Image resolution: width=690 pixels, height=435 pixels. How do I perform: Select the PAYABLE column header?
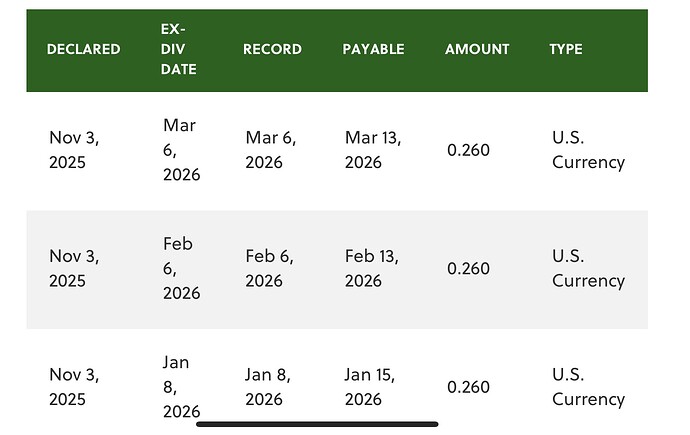click(372, 49)
